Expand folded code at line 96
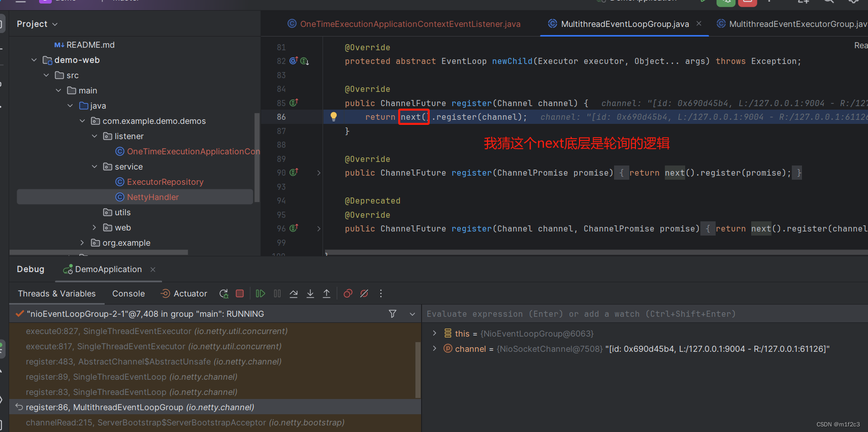The image size is (868, 432). coord(319,228)
